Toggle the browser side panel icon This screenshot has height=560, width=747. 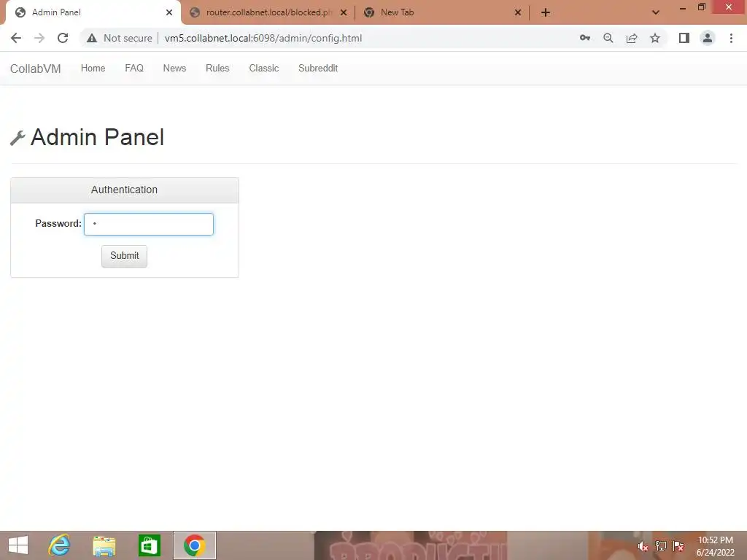point(684,38)
